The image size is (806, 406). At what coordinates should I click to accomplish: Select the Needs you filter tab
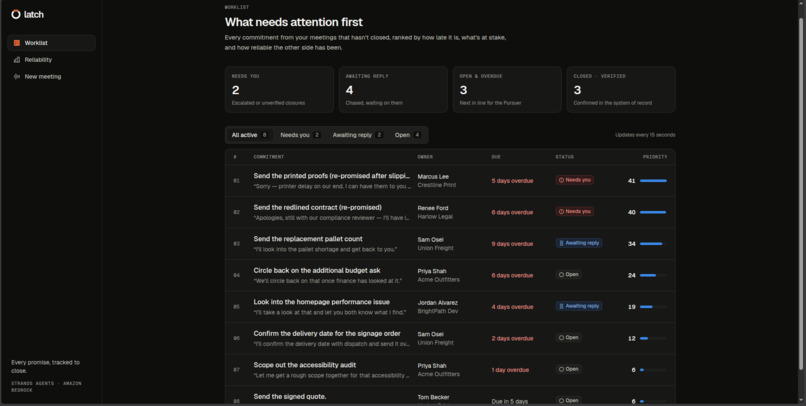(x=300, y=135)
